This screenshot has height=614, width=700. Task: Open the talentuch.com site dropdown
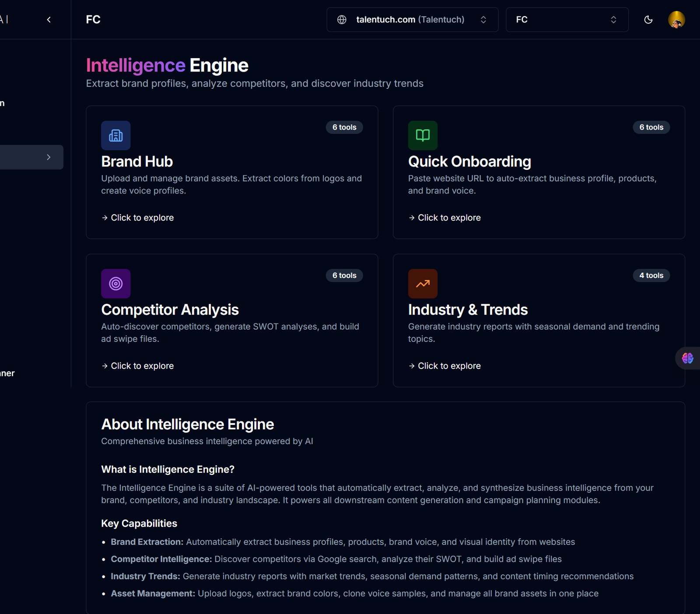click(412, 20)
